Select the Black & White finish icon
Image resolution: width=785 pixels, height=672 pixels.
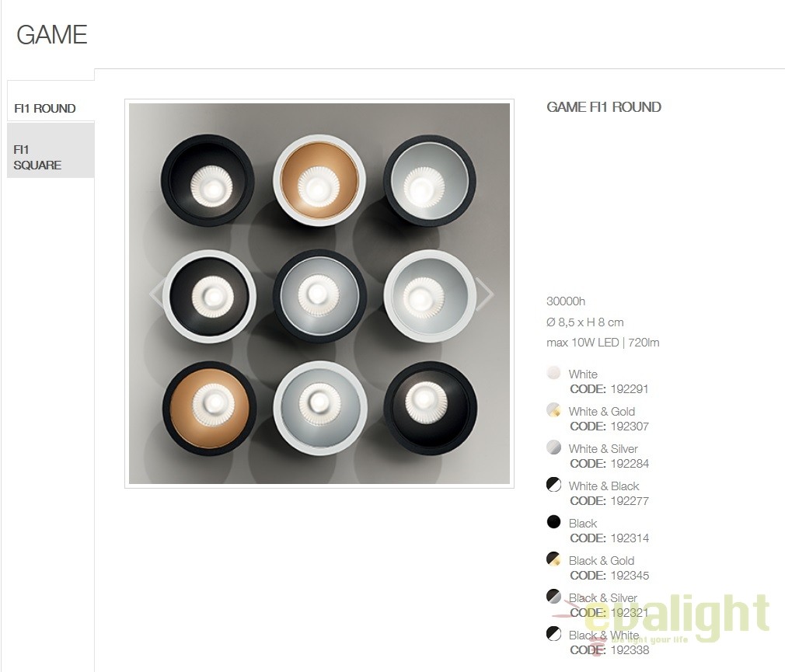click(553, 633)
